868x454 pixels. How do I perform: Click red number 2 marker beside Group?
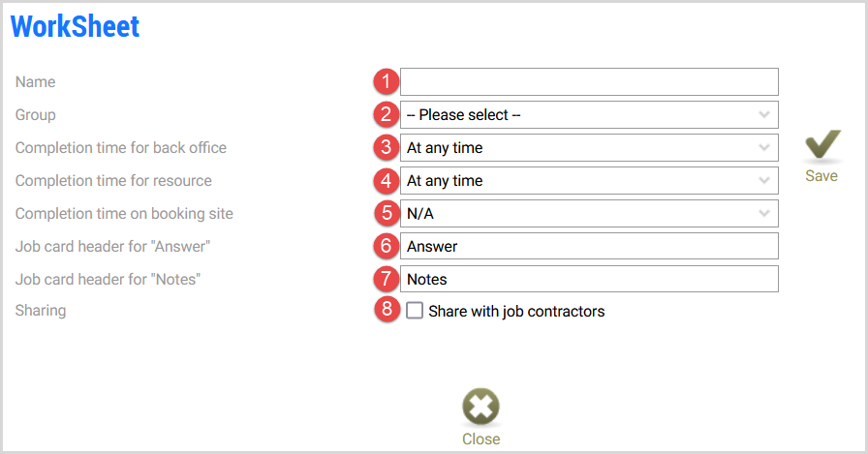(x=386, y=114)
